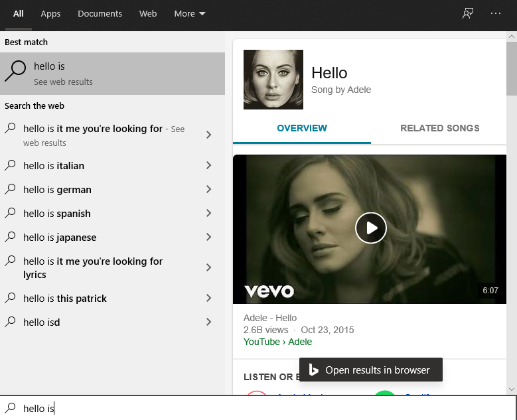Select the Documents filter tab
517x420 pixels.
point(100,14)
